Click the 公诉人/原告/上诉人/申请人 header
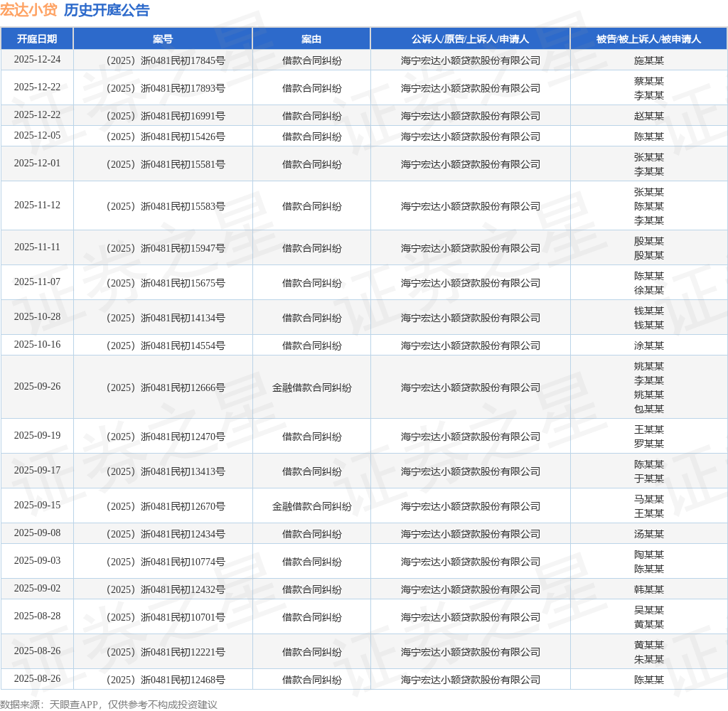 click(471, 39)
